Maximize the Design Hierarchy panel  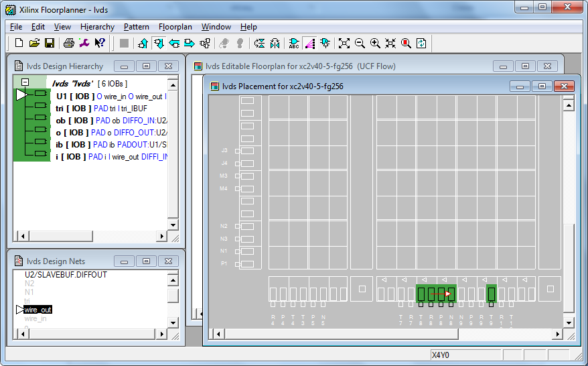[x=146, y=66]
